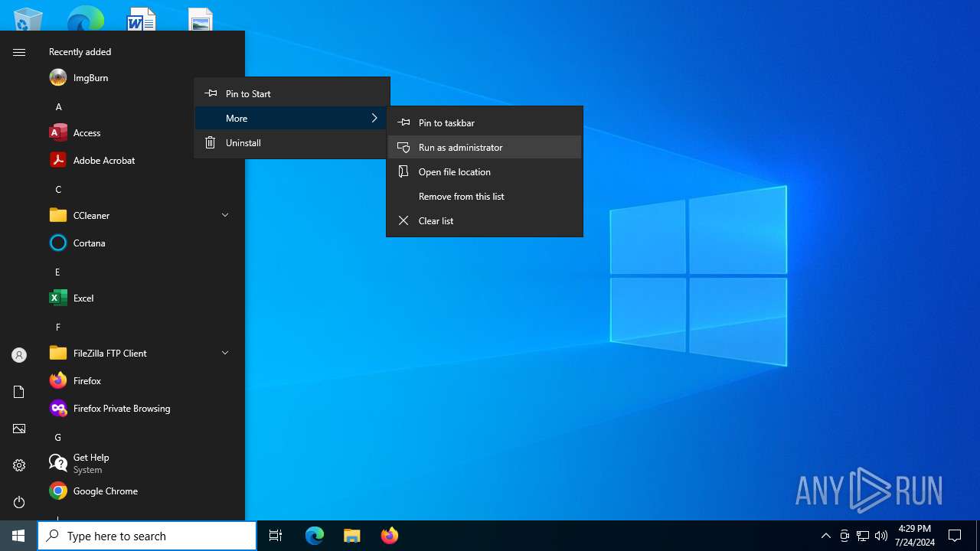Show hidden icons in system tray

click(826, 536)
